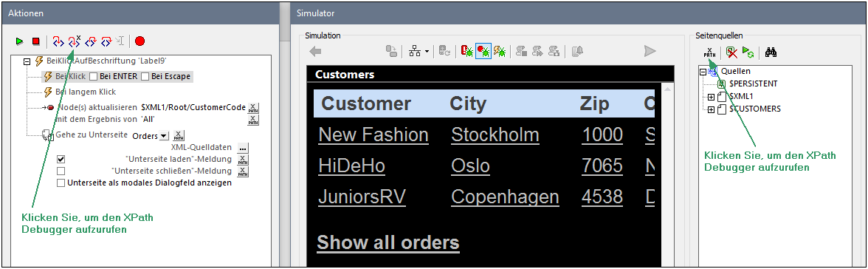Check the "Unterseite schließen"-Meldung checkbox

[61, 171]
